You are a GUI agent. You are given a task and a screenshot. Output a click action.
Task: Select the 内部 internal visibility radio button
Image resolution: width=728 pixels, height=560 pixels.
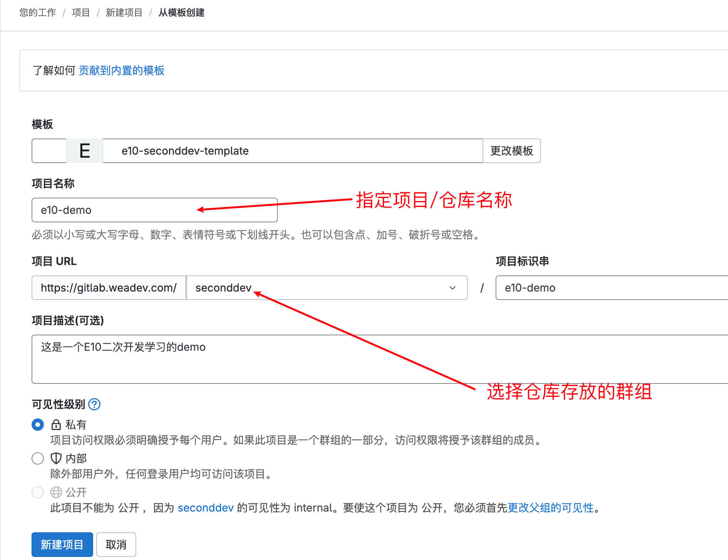(x=38, y=458)
